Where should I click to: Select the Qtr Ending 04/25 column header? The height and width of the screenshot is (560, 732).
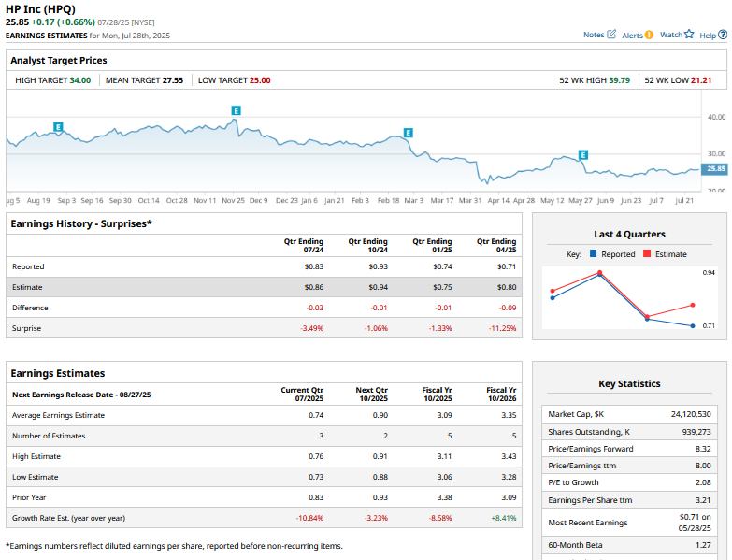496,246
